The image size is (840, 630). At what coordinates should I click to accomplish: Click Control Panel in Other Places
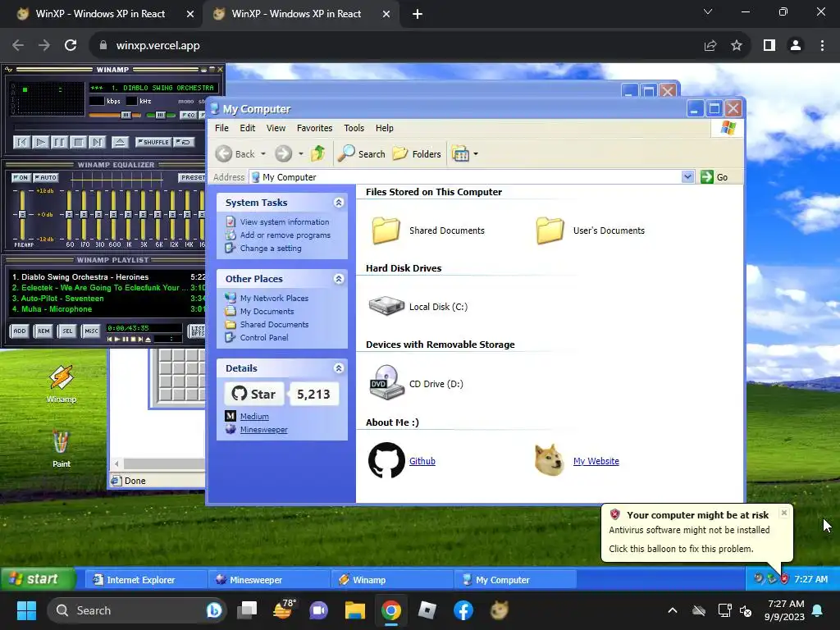tap(264, 337)
